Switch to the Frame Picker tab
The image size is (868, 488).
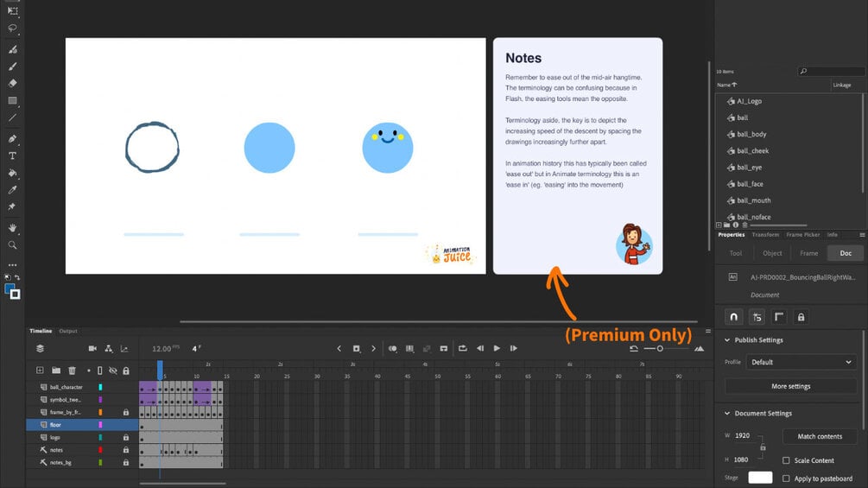tap(802, 235)
